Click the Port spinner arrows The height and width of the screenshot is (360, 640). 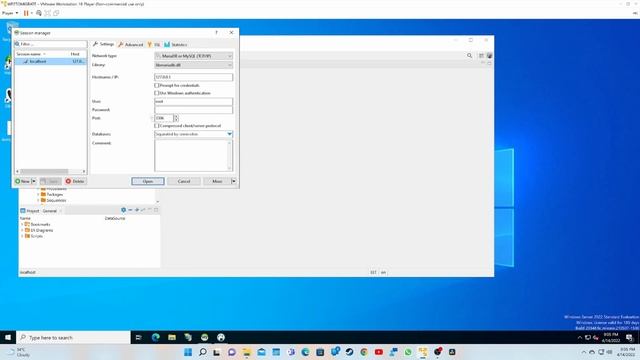click(x=176, y=118)
